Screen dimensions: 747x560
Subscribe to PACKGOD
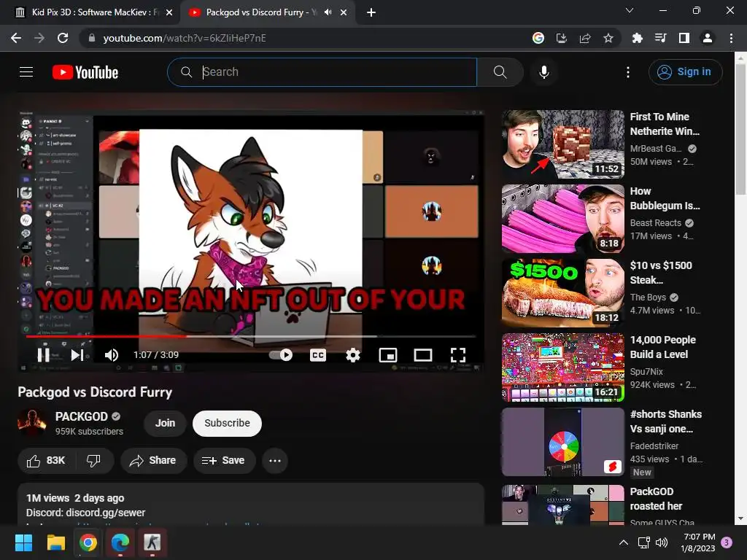point(228,423)
